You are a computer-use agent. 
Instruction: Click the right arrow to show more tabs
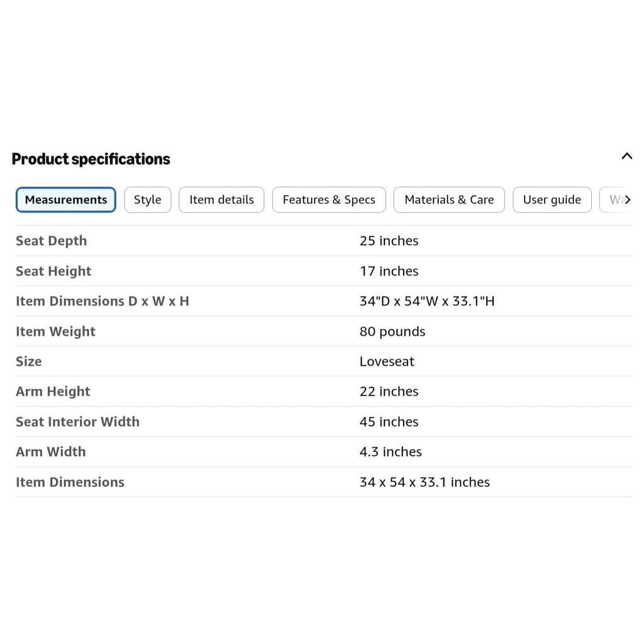(x=628, y=199)
